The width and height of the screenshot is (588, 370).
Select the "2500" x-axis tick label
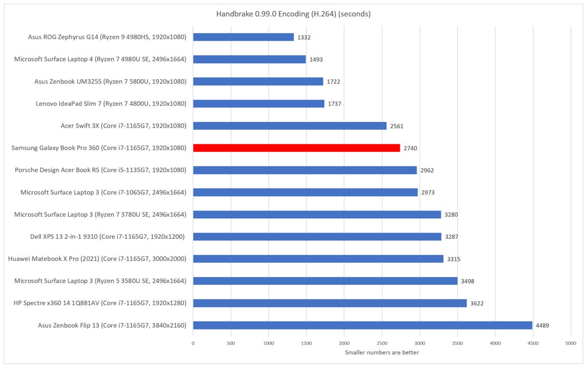[382, 344]
